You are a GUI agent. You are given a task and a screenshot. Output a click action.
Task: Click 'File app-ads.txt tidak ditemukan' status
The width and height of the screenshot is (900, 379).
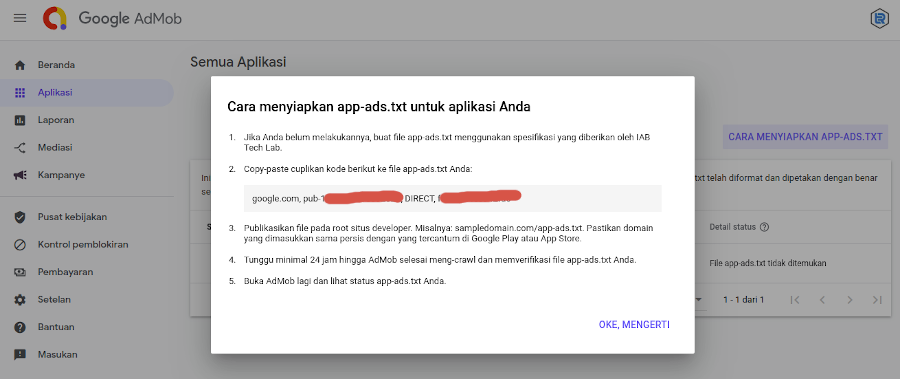[768, 263]
